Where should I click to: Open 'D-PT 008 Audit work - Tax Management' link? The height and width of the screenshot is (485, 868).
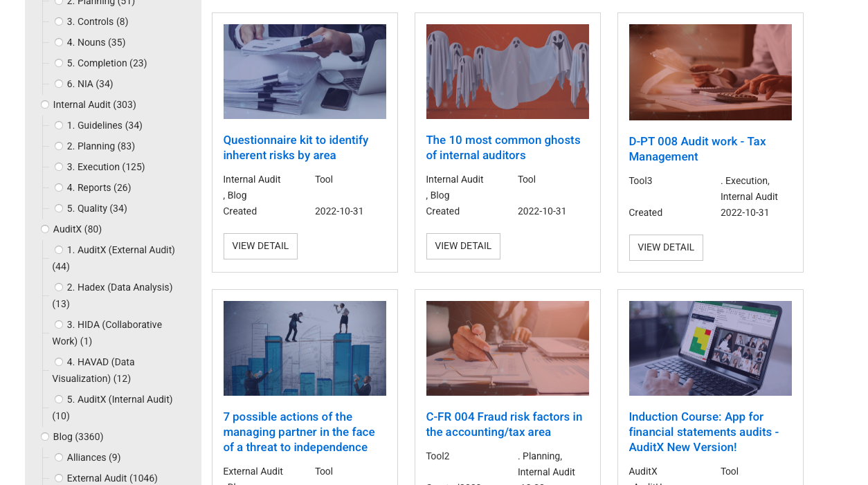pos(697,149)
